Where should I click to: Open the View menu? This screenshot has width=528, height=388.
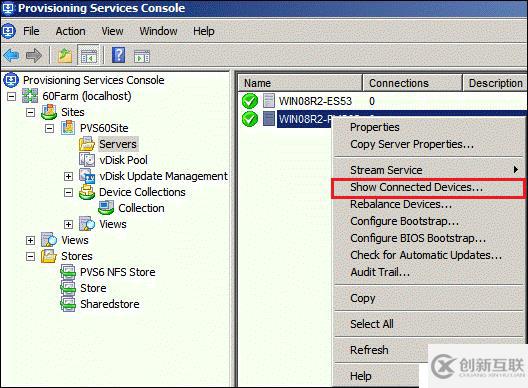[112, 31]
